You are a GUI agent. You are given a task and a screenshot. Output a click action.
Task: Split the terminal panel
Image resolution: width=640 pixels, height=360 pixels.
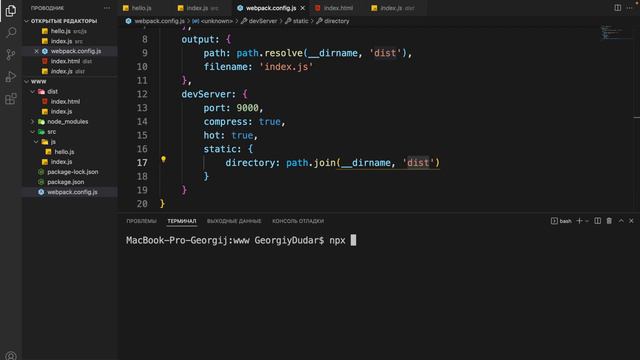[x=598, y=221]
